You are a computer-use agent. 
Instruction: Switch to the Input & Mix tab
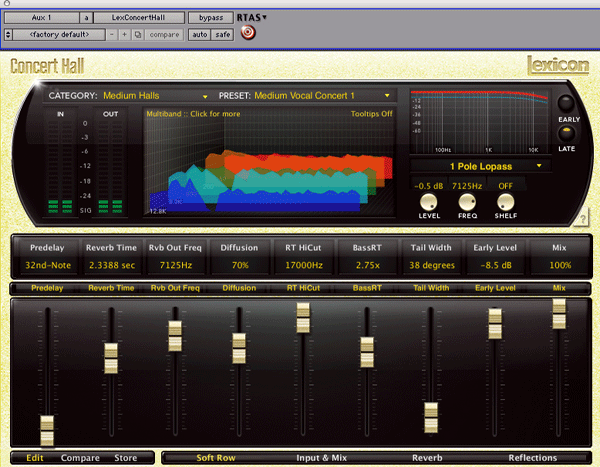[x=321, y=458]
